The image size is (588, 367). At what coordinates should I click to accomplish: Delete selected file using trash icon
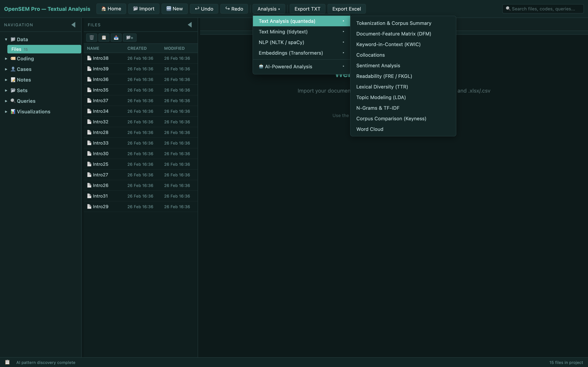[92, 38]
